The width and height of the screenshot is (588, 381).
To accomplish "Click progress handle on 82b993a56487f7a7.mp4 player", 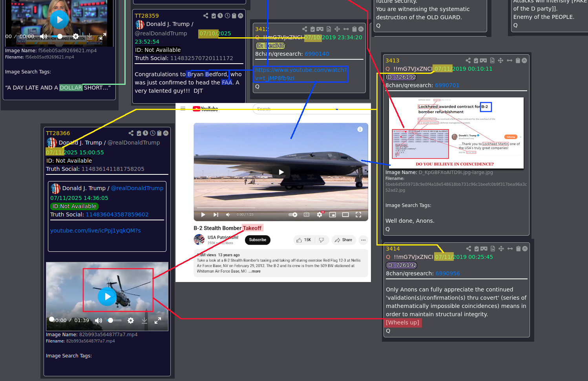I will coord(51,319).
